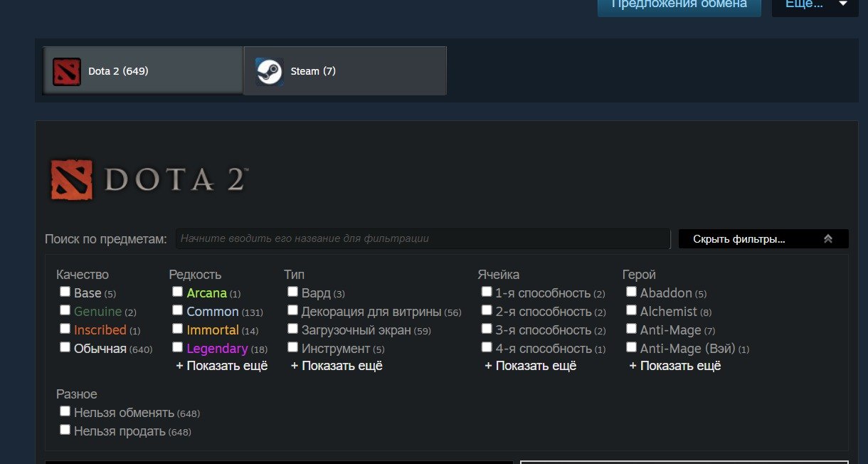
Task: Enable the Immortal rarity checkbox
Action: click(x=178, y=329)
